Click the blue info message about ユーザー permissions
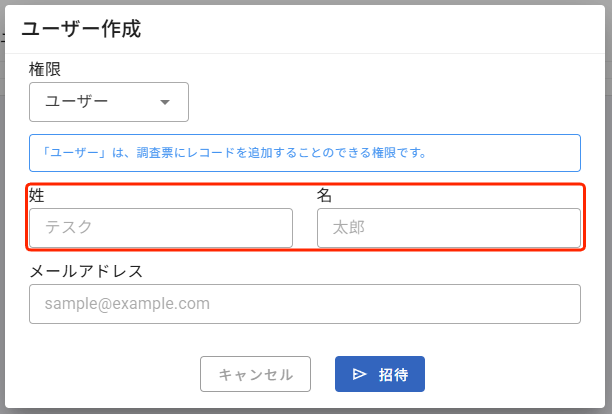Screen dimensions: 612x414 click(305, 153)
